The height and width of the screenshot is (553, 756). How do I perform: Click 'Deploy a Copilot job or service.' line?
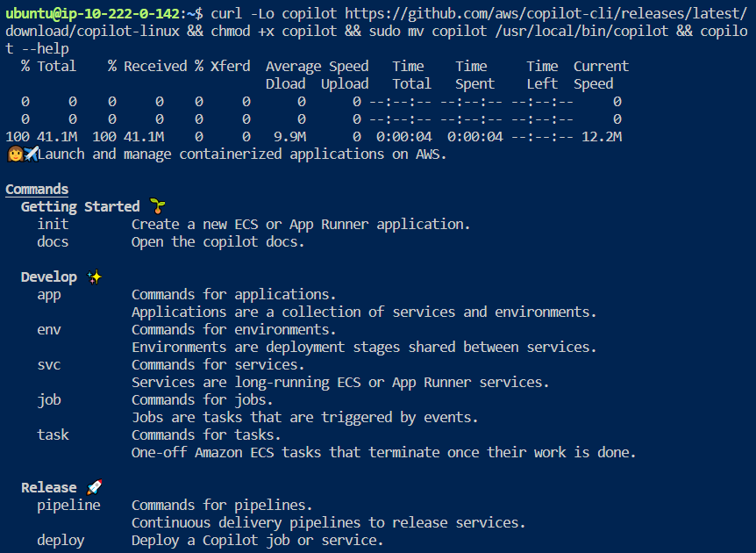(x=258, y=541)
